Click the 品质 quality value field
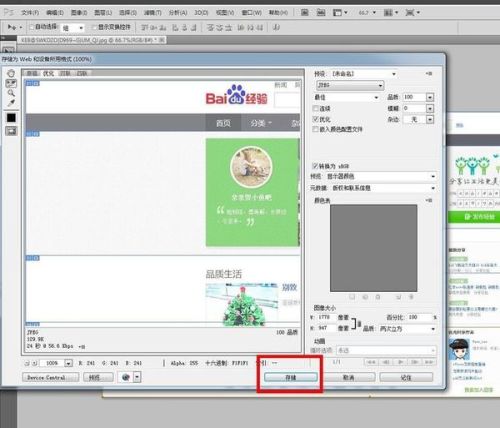Viewport: 500px width, 428px height. coord(414,97)
